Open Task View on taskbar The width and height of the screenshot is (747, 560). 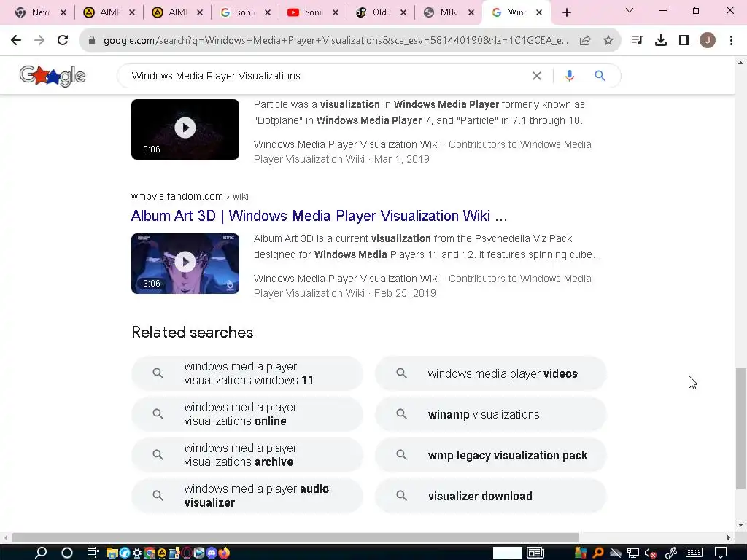point(93,553)
